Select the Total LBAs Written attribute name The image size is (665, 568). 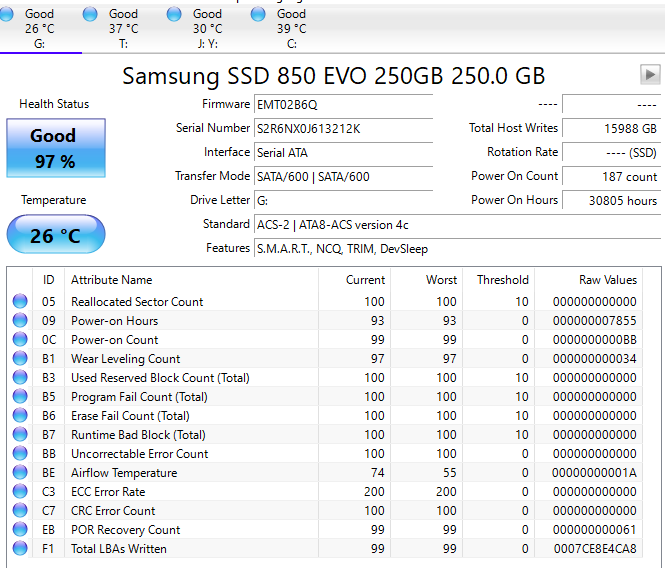[x=119, y=548]
